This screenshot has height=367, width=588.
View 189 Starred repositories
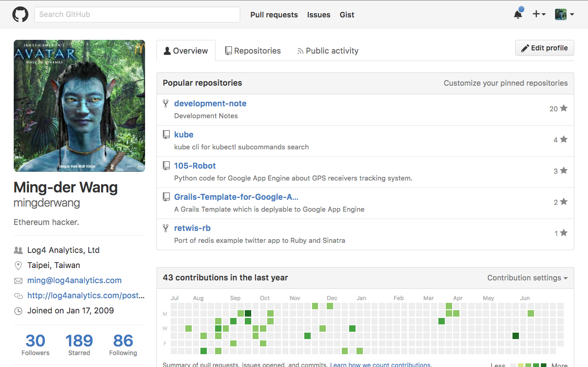79,345
